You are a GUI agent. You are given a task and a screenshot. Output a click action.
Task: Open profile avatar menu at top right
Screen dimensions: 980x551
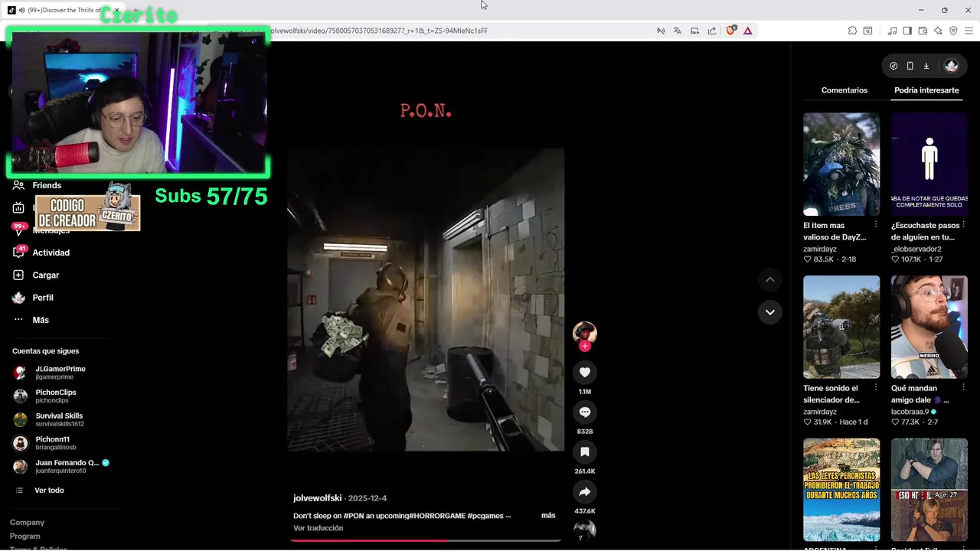point(952,66)
